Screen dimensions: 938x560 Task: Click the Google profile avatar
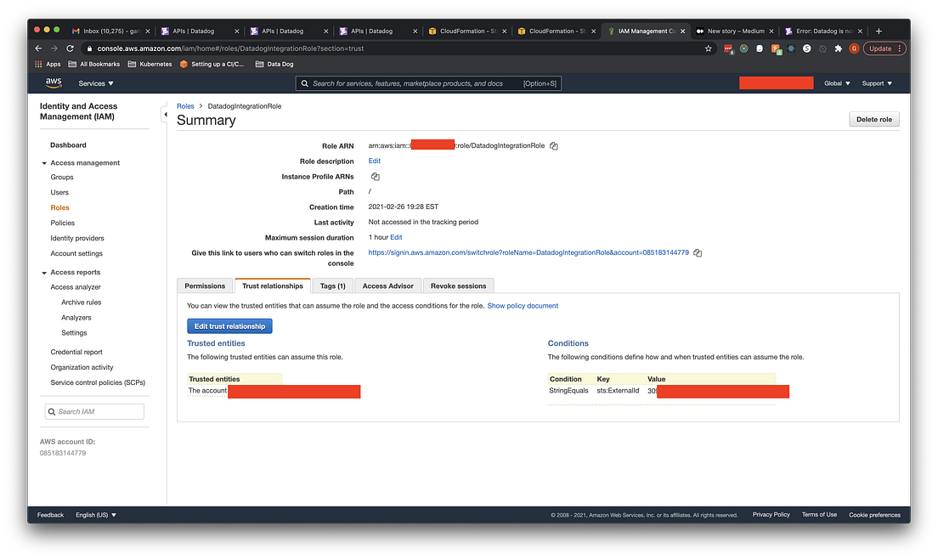pyautogui.click(x=854, y=48)
